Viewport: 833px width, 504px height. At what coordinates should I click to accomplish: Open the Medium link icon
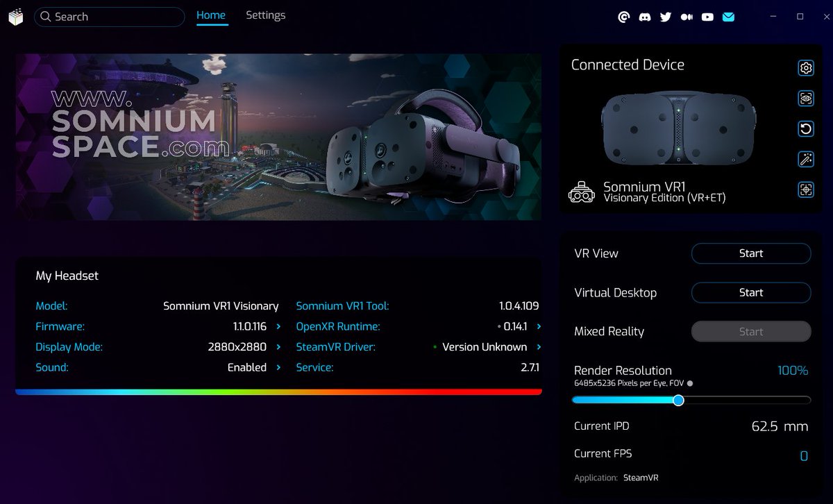click(687, 17)
